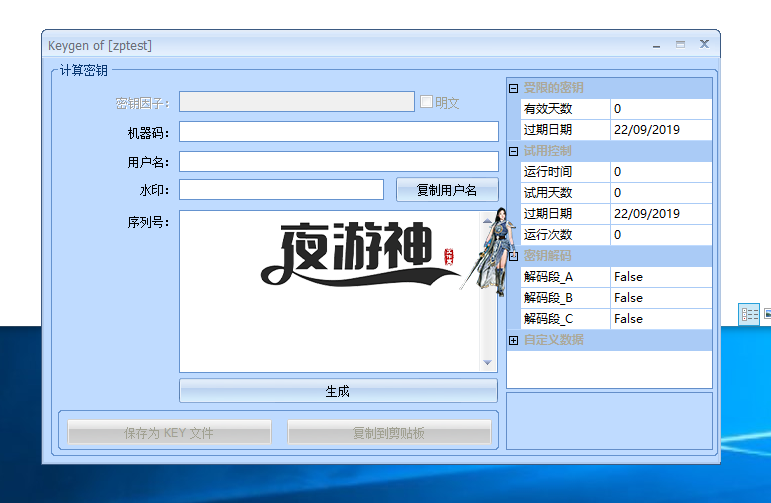Click the 复制用户名 button
This screenshot has width=771, height=503.
[447, 190]
